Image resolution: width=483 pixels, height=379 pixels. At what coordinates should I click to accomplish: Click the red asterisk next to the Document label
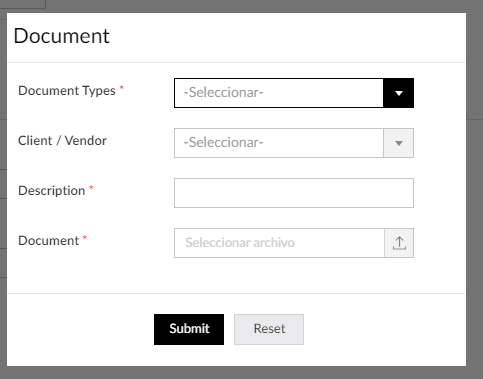[x=85, y=238]
